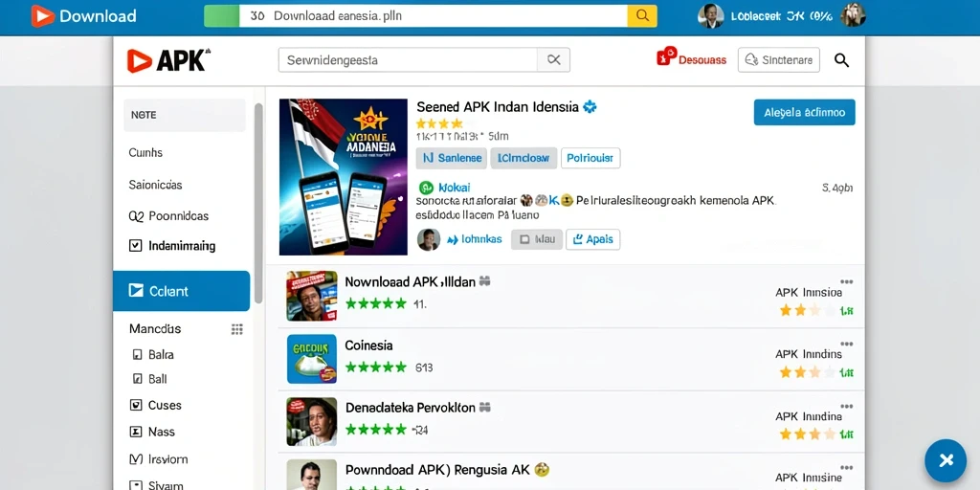Image resolution: width=980 pixels, height=490 pixels.
Task: Open more options for Nownload APK Illdan row
Action: point(846,281)
